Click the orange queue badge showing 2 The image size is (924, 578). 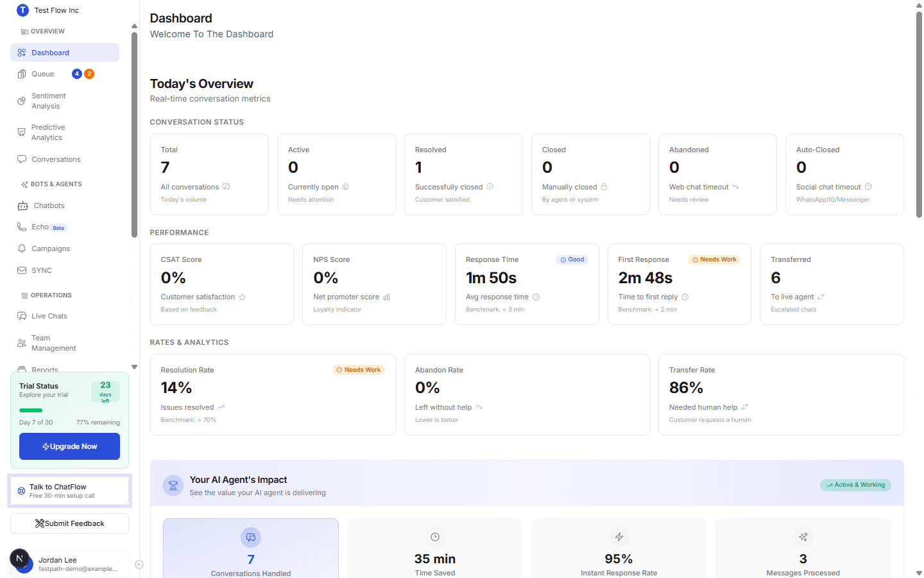(89, 74)
